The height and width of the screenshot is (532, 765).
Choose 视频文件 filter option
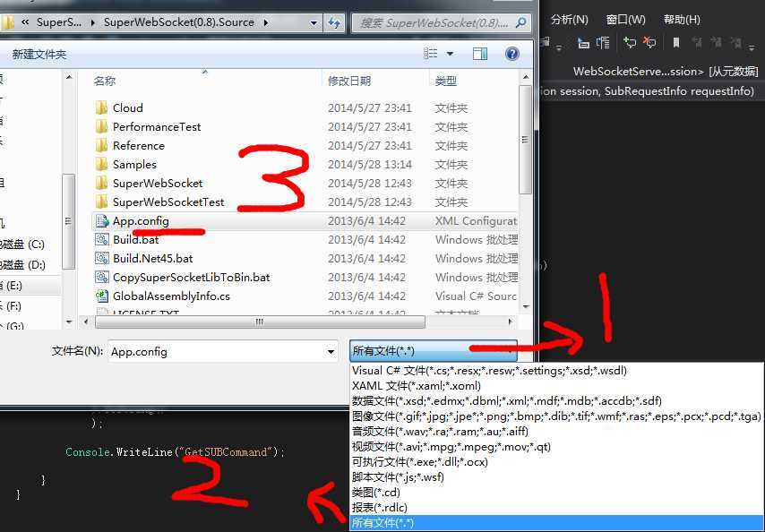[557, 447]
